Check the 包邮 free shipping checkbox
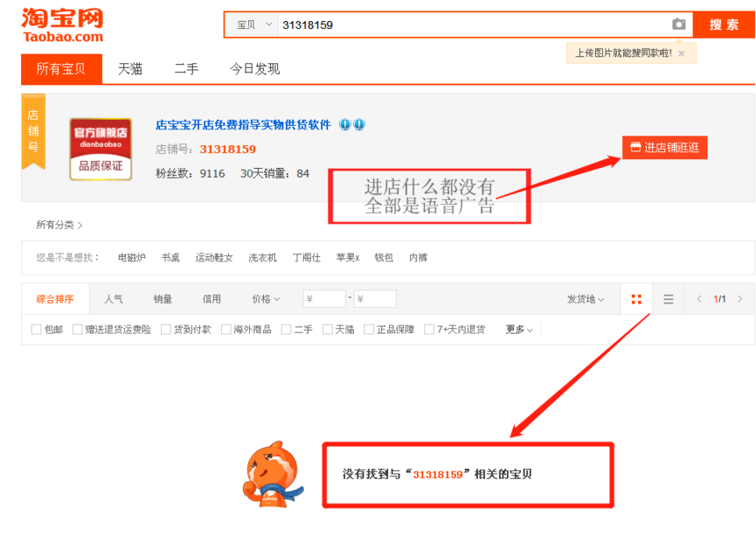Image resolution: width=756 pixels, height=543 pixels. pos(36,329)
